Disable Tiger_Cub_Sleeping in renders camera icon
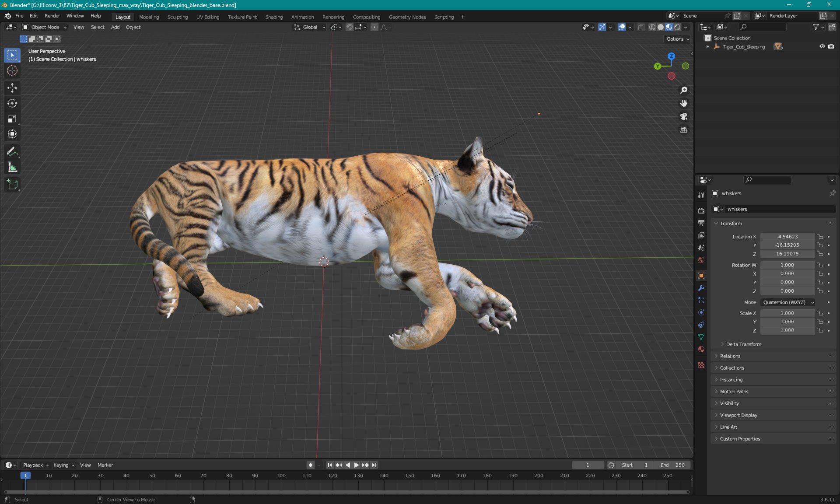The width and height of the screenshot is (840, 504). pyautogui.click(x=831, y=46)
